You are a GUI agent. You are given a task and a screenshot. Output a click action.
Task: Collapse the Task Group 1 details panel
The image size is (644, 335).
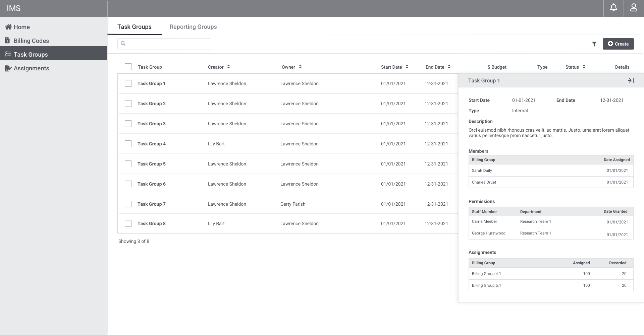(x=631, y=80)
